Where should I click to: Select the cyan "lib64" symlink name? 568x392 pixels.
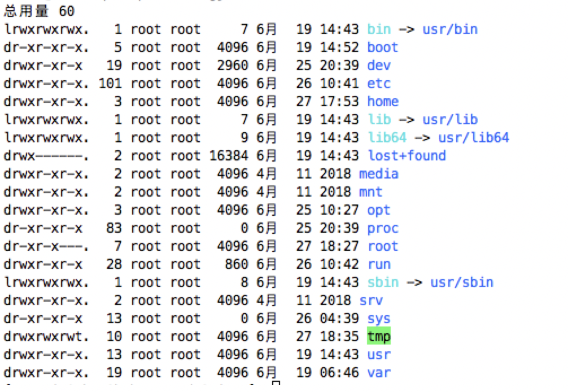(x=387, y=138)
